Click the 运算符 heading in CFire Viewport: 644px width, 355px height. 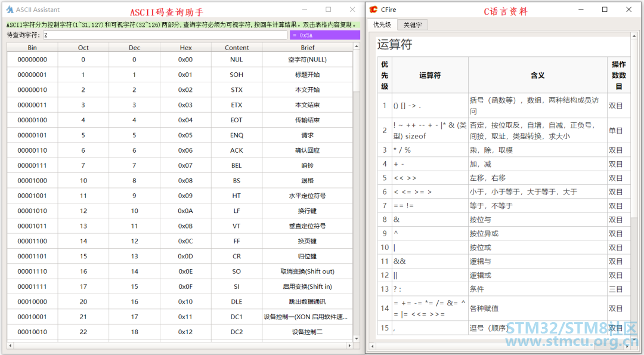(395, 44)
